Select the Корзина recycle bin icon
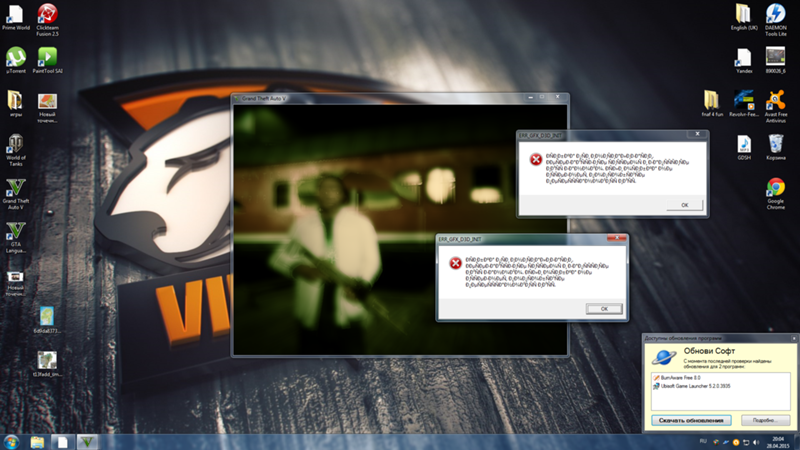 point(776,147)
